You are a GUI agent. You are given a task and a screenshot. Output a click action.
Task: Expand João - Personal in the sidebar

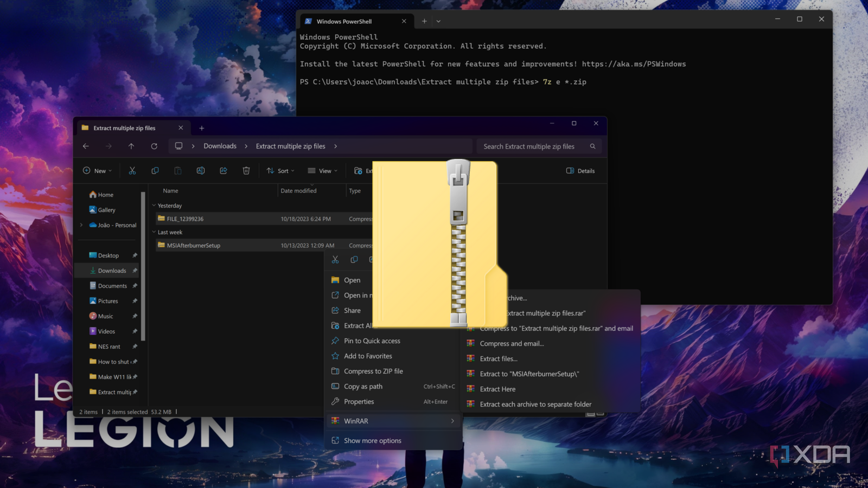[81, 225]
